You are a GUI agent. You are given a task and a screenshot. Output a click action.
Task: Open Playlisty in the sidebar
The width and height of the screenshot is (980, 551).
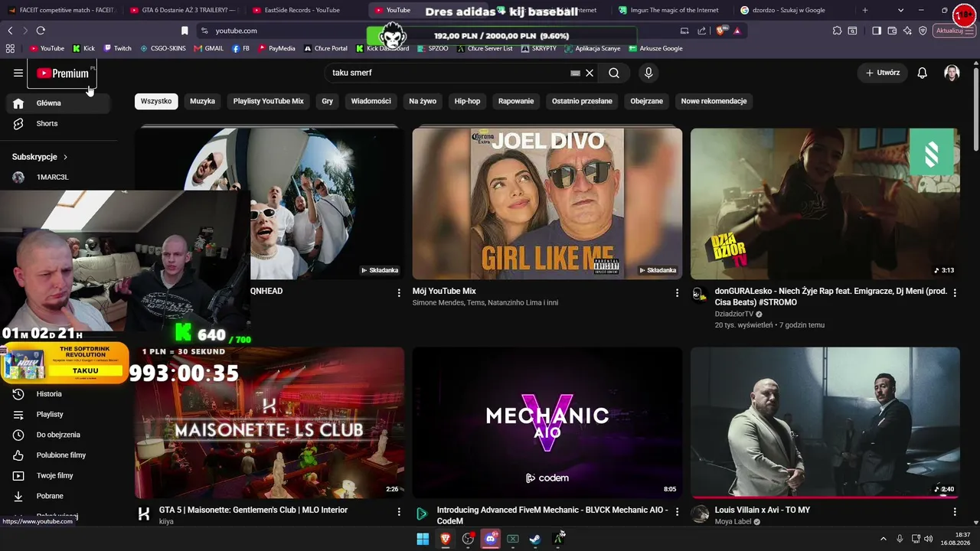tap(59, 415)
